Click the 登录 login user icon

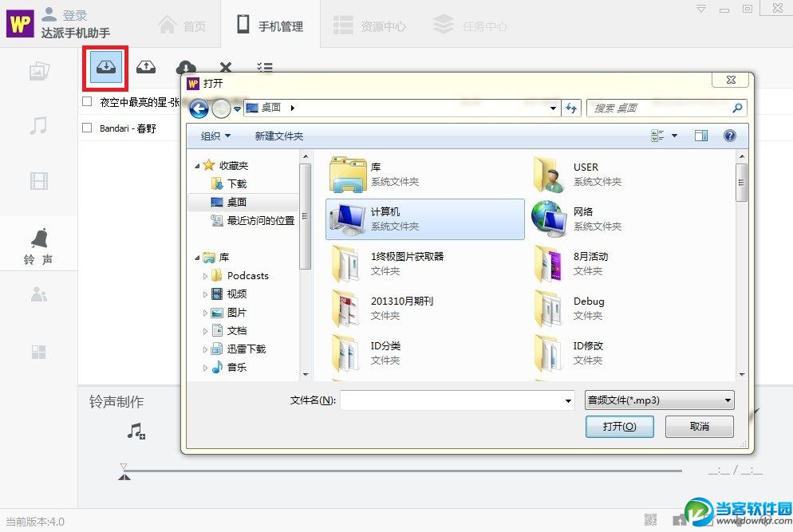coord(49,14)
